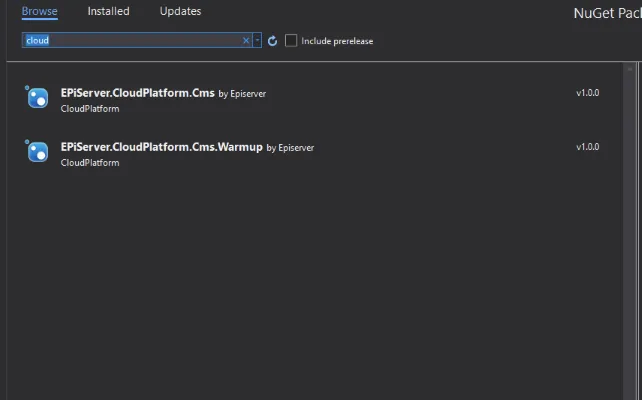Clear the search text with the X
This screenshot has width=642, height=400.
click(246, 41)
